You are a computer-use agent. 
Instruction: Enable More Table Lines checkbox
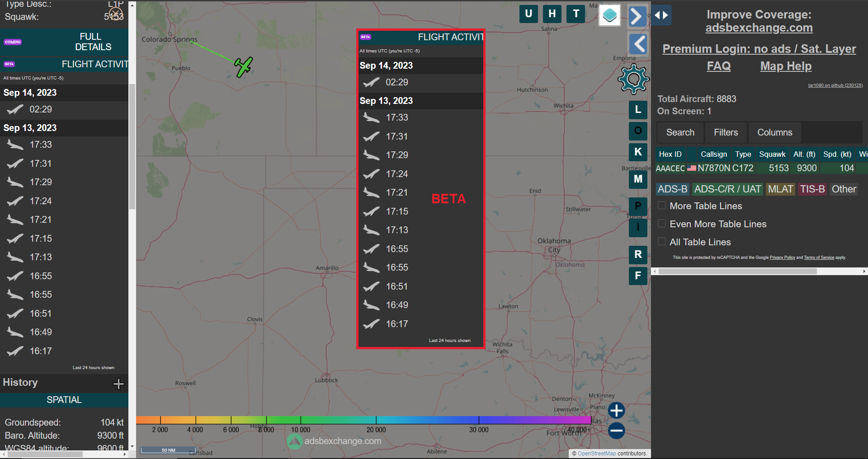662,206
